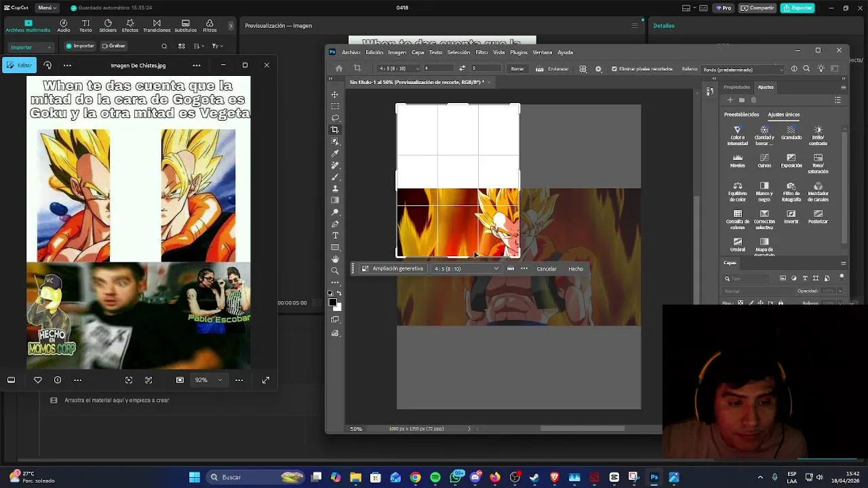Open Filtro menu in Photoshop

[481, 52]
